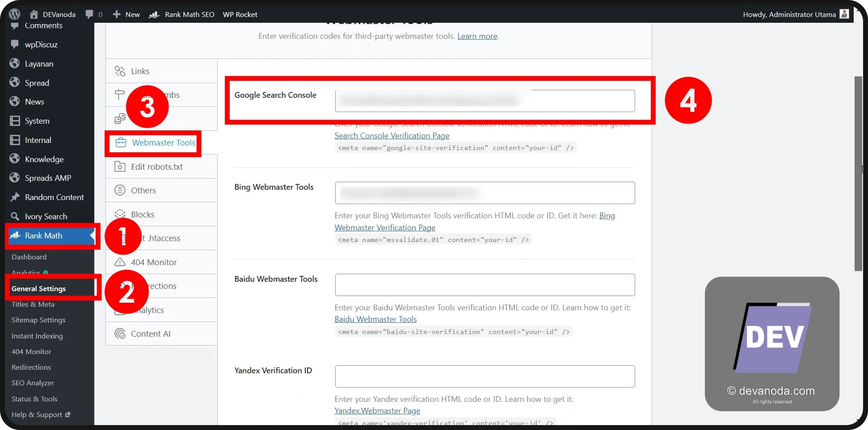The image size is (868, 430).
Task: Click the Rank Math chart icon in sidebar
Action: pos(15,235)
